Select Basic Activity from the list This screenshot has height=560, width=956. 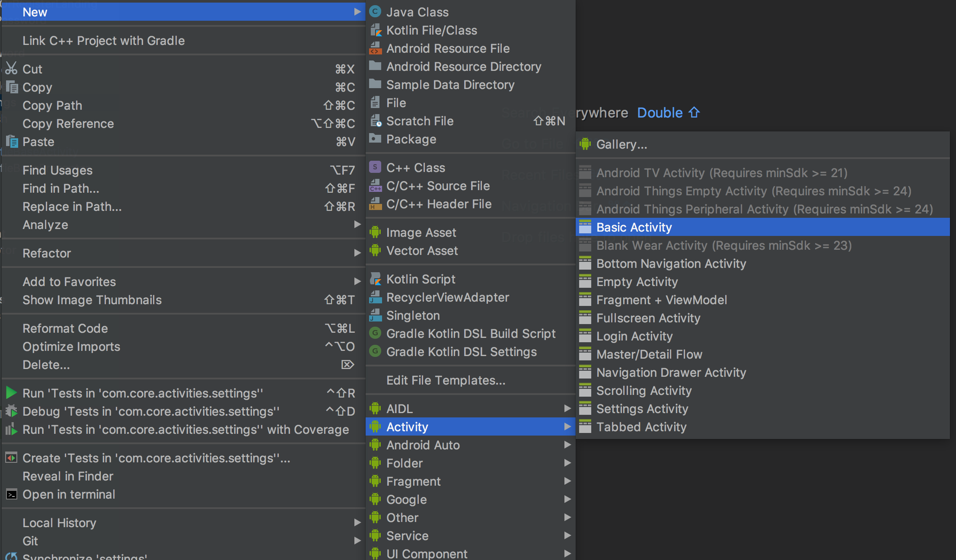(x=762, y=227)
